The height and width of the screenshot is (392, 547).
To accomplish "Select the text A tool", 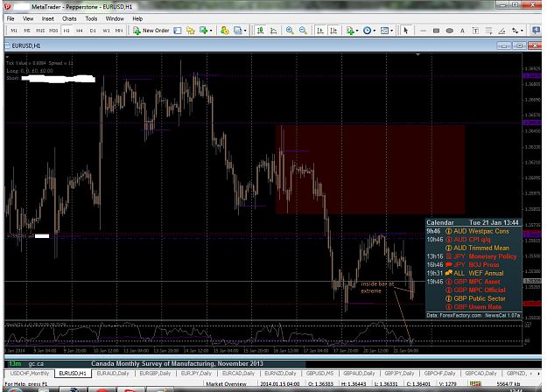I will 462,31.
